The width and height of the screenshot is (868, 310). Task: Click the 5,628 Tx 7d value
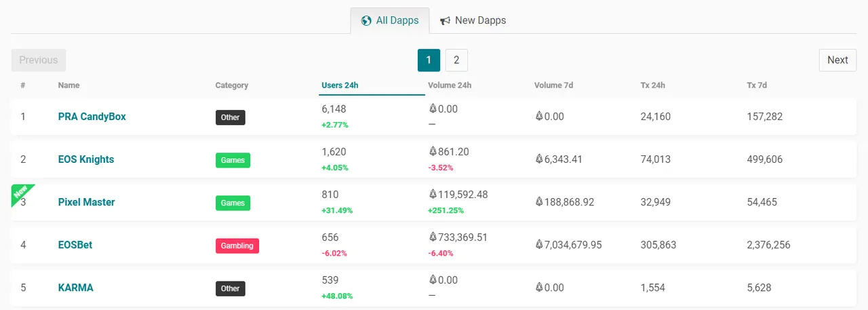click(759, 288)
